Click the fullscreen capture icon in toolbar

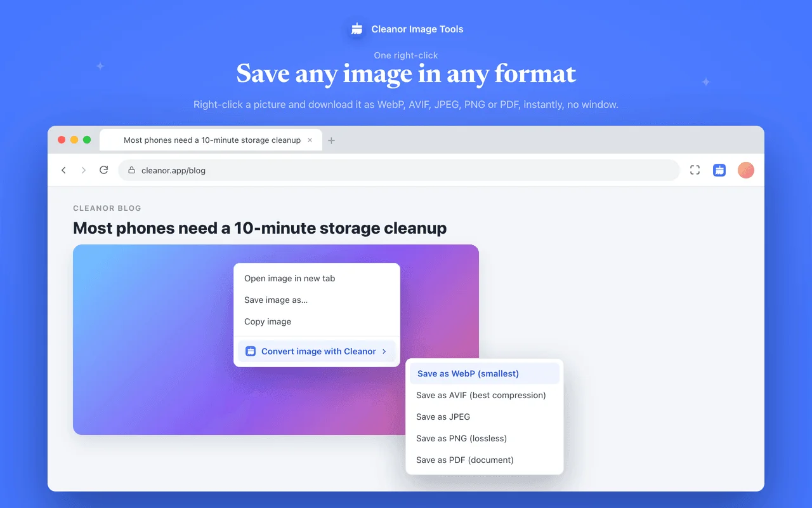click(695, 170)
